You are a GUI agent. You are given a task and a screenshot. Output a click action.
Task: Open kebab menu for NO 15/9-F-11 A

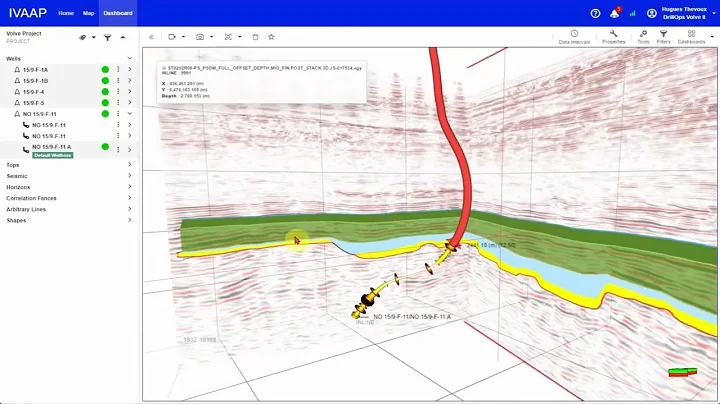click(x=118, y=150)
